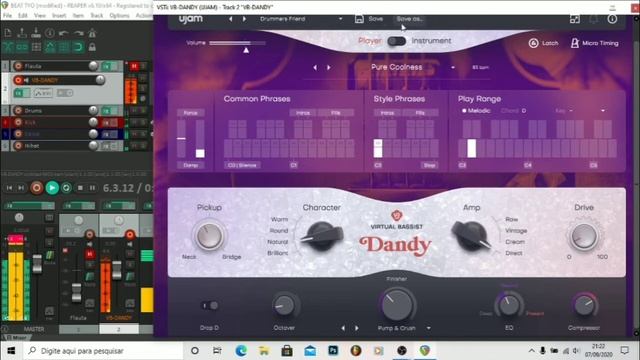Adjust the UJAM Volume slider
The width and height of the screenshot is (640, 360).
238,42
